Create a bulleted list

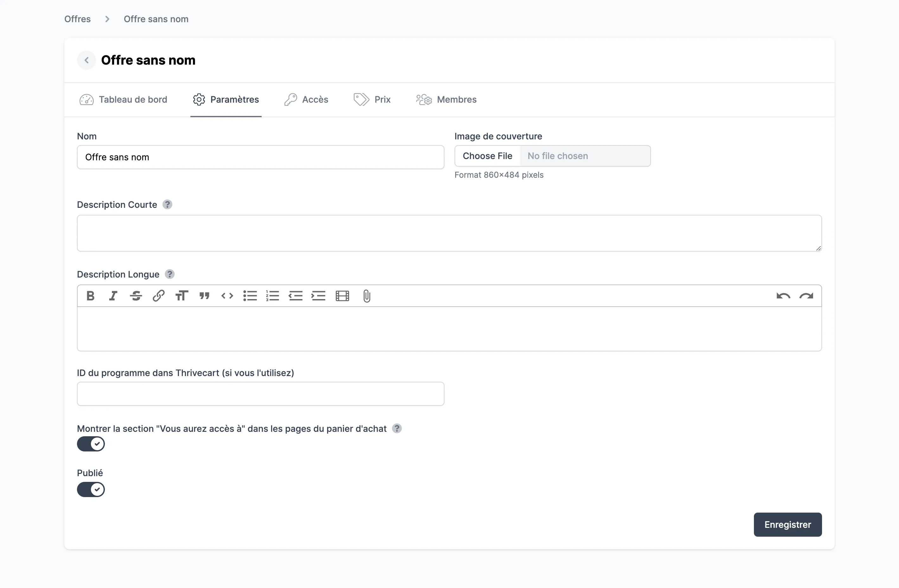pyautogui.click(x=250, y=296)
